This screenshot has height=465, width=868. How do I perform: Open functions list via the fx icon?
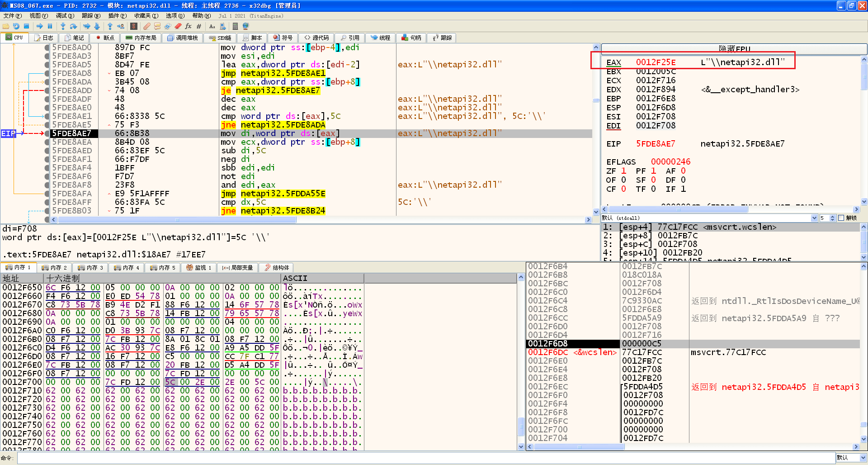click(188, 26)
